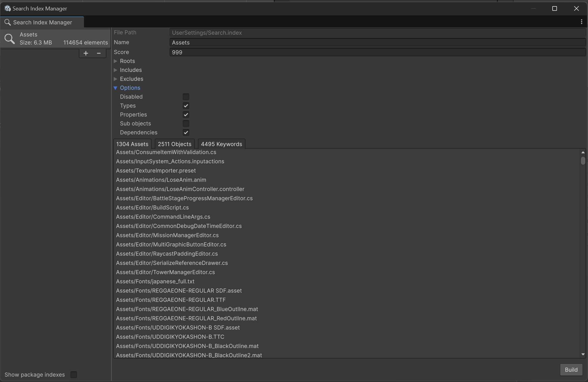Collapse the Options foldout
Screen dimensions: 588x382
pyautogui.click(x=116, y=88)
